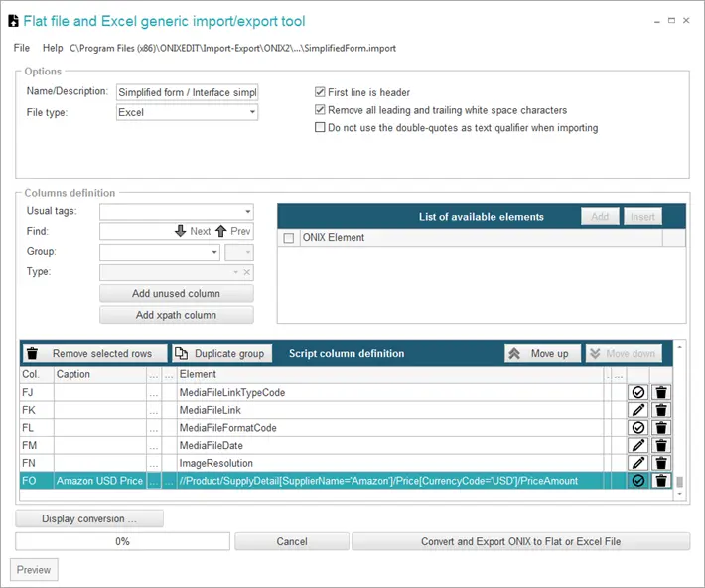Click the checkmark icon for MediaFileFormatCode
The width and height of the screenshot is (705, 588).
tap(638, 428)
